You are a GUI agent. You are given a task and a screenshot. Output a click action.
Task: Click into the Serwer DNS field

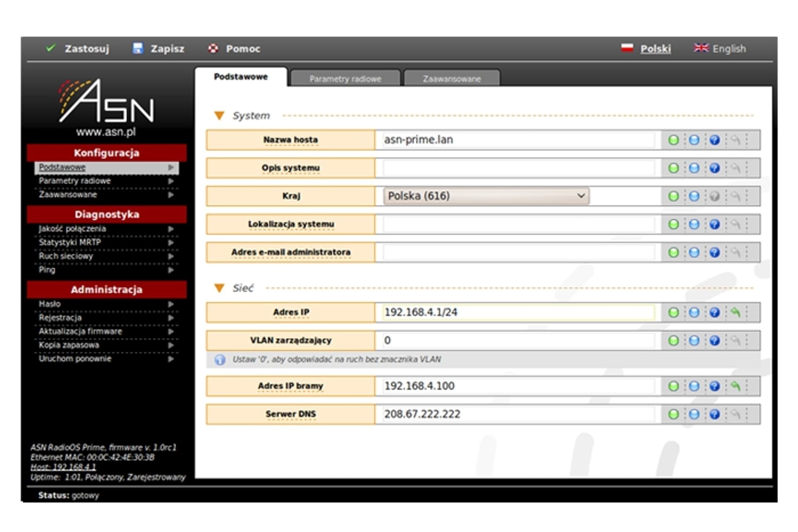(518, 414)
